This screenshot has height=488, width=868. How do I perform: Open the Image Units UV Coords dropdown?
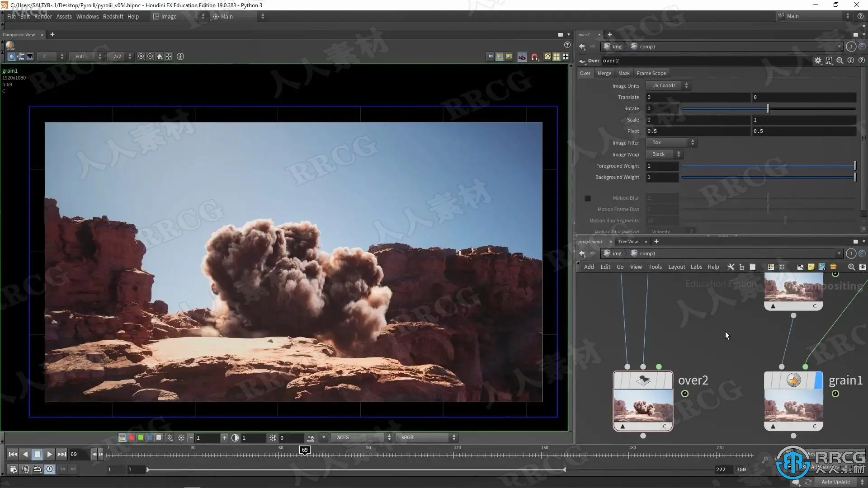[x=668, y=85]
